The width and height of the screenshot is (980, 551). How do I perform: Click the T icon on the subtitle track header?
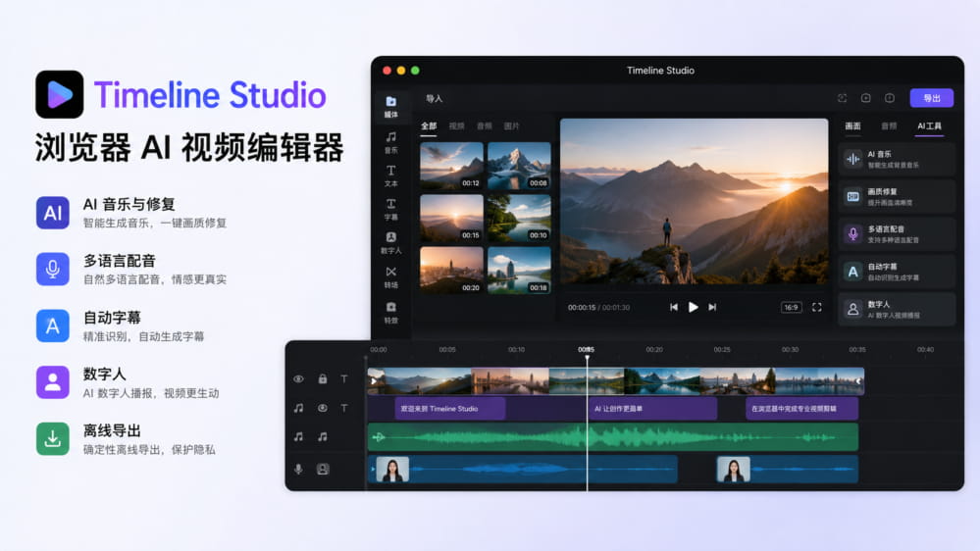[x=343, y=408]
